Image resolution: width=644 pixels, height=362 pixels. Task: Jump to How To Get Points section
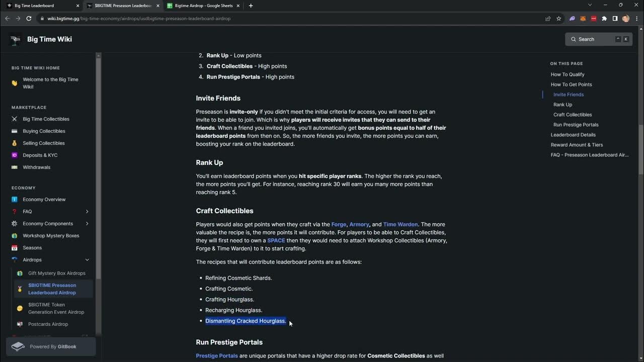[x=571, y=84]
